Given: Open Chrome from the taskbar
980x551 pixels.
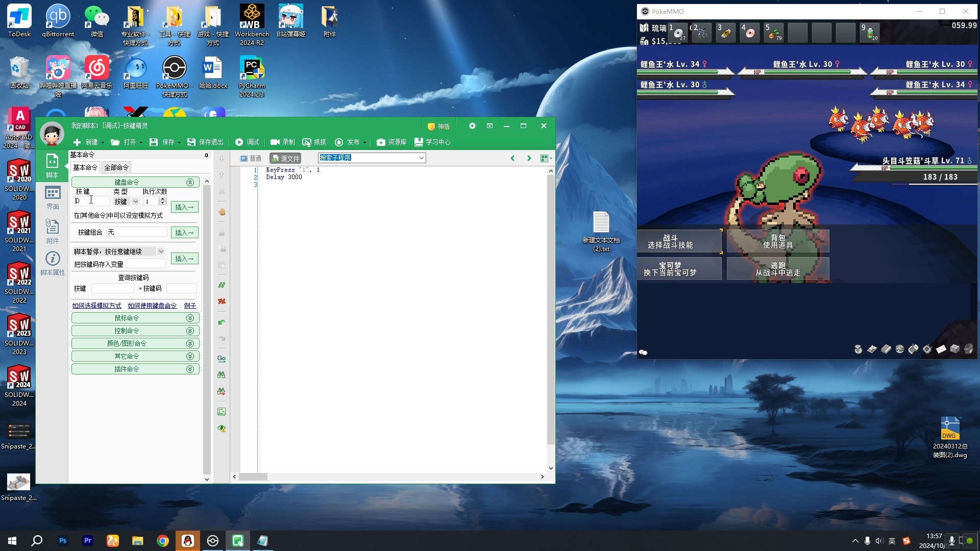Looking at the screenshot, I should [163, 541].
